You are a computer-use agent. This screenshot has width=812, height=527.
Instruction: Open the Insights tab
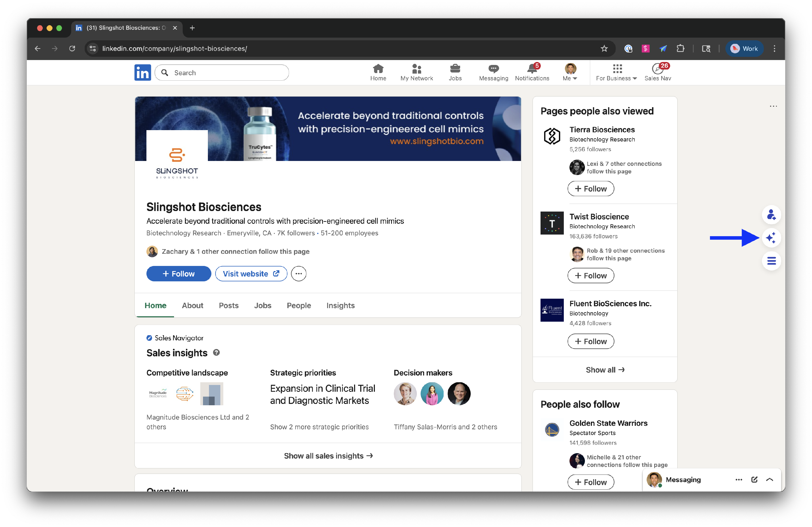[340, 305]
